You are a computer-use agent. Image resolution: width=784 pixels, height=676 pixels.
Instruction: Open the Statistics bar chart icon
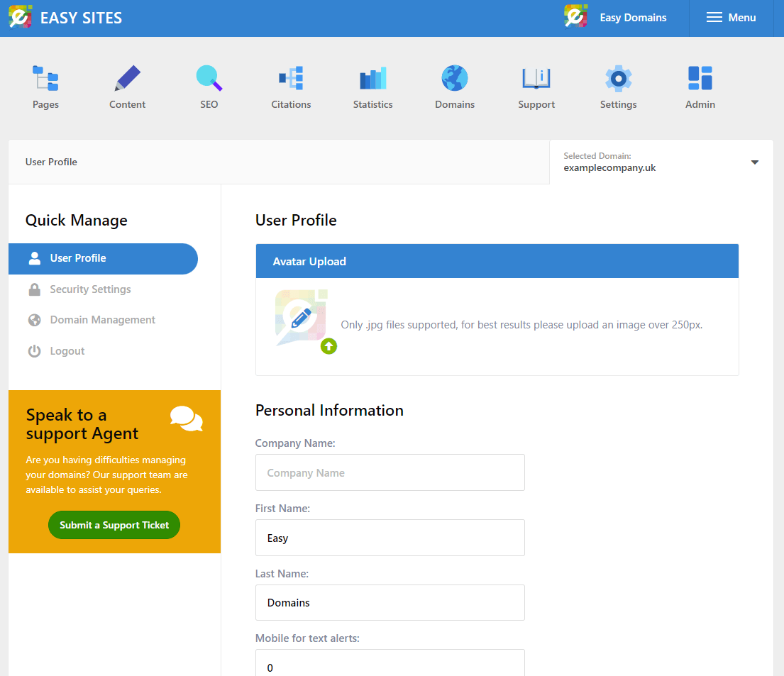click(x=373, y=79)
